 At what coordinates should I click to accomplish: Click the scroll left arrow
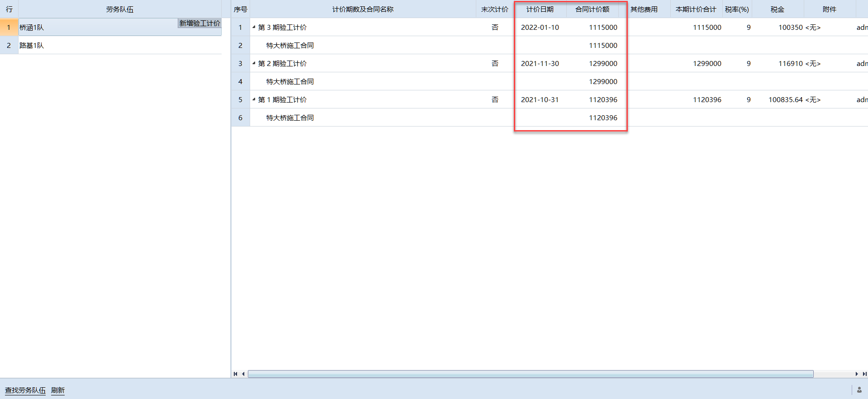[243, 374]
